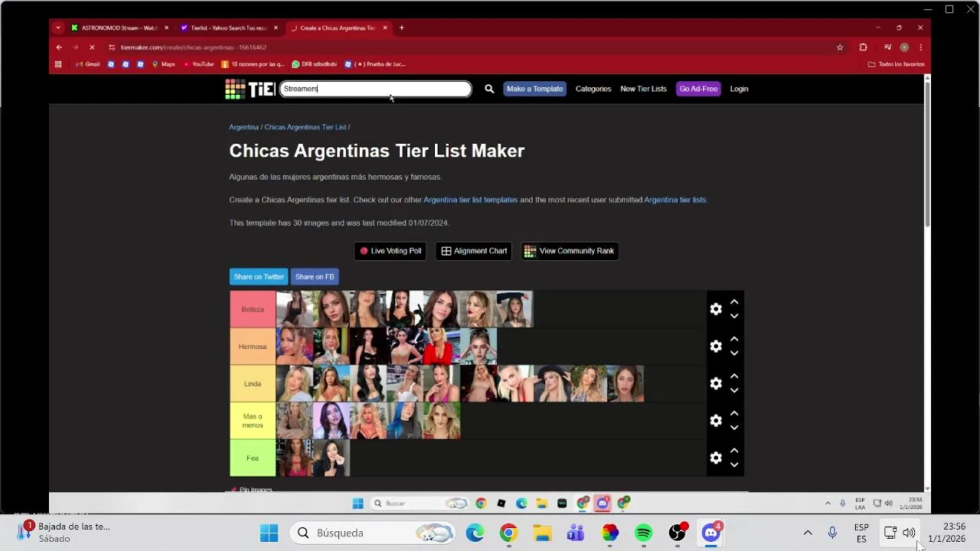The image size is (980, 551).
Task: Open browser extensions puzzle icon
Action: tap(863, 47)
